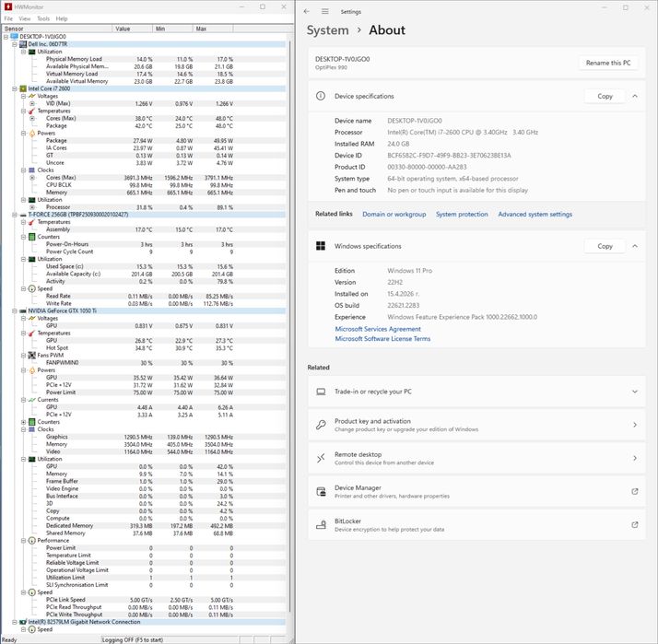Click the fan icon beside Fans PWM
The width and height of the screenshot is (658, 644).
click(x=32, y=356)
